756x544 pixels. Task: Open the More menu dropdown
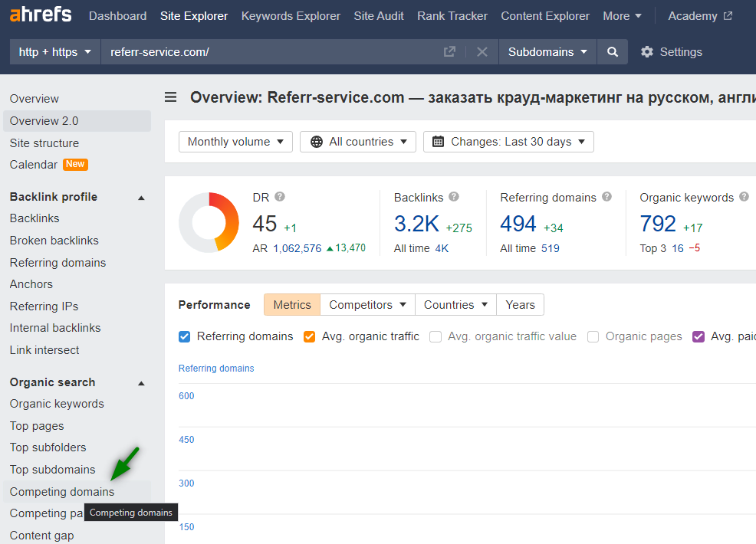[x=622, y=16]
